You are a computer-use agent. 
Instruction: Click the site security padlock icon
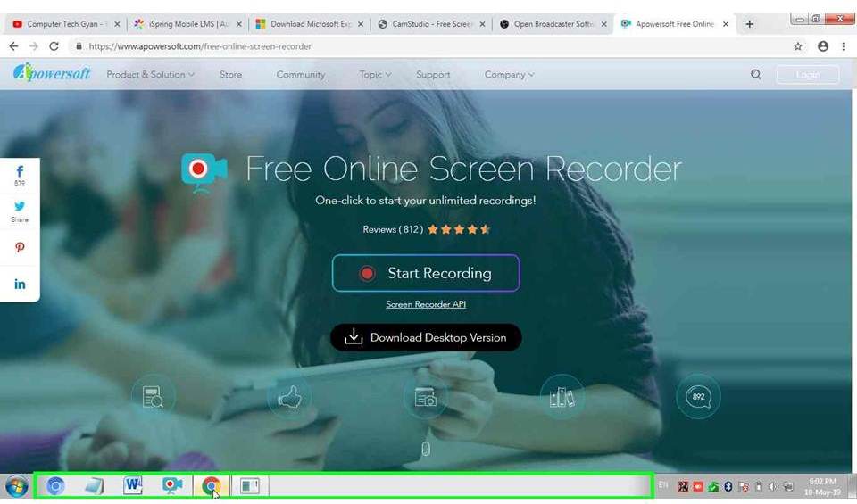coord(79,46)
